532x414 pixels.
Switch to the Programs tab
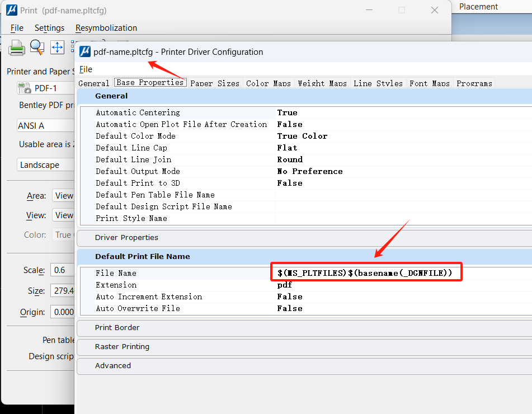474,83
